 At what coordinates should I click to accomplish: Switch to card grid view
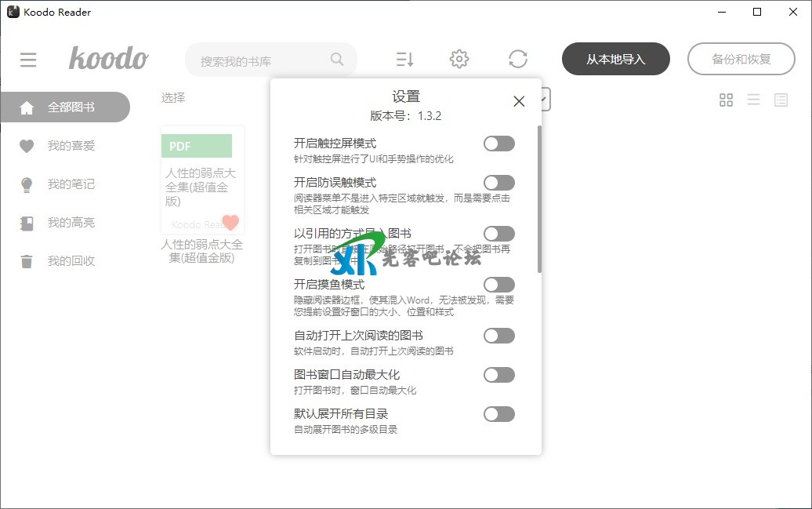pos(726,100)
